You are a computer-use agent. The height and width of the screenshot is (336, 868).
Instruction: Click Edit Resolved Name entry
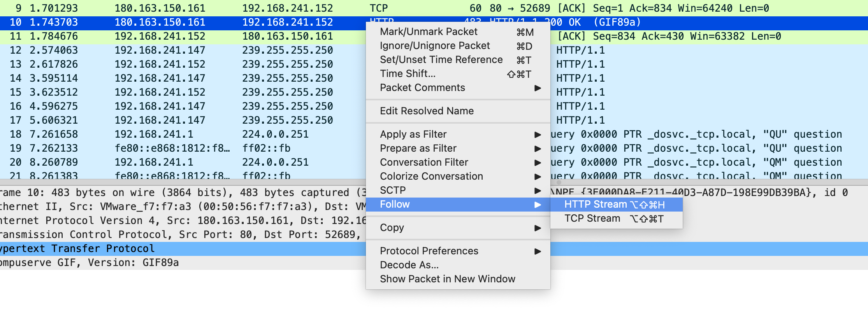[427, 111]
